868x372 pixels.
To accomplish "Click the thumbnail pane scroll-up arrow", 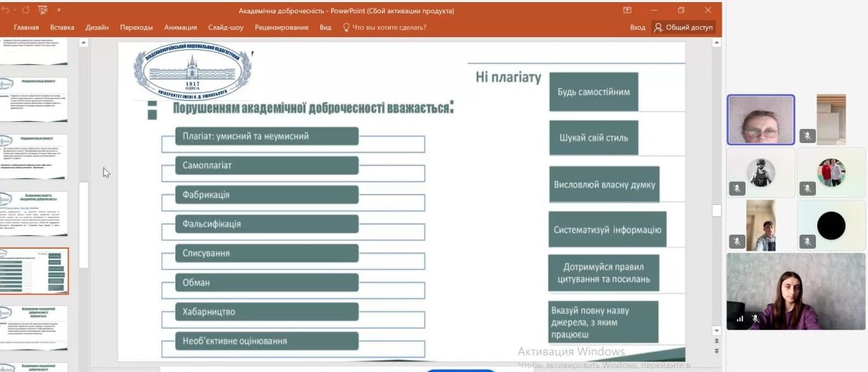I will point(83,43).
